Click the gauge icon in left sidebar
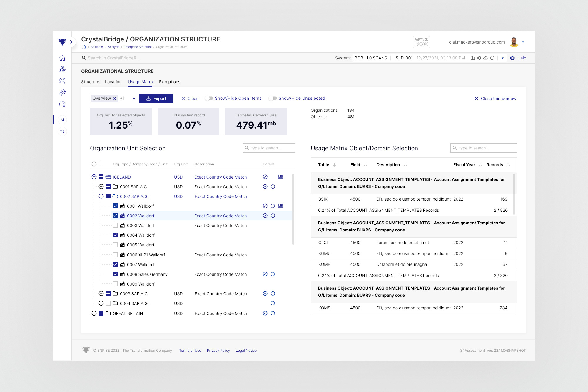Screen dimensions: 588x392 (x=62, y=104)
